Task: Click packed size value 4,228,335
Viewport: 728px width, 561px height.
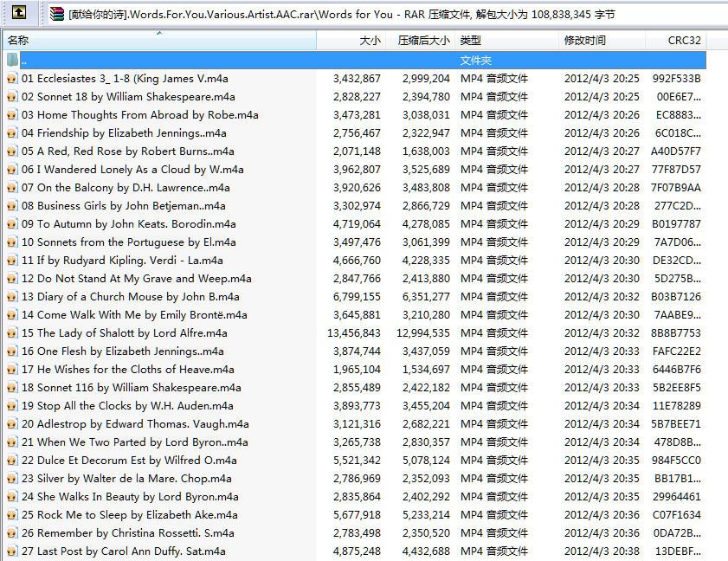Action: point(426,260)
